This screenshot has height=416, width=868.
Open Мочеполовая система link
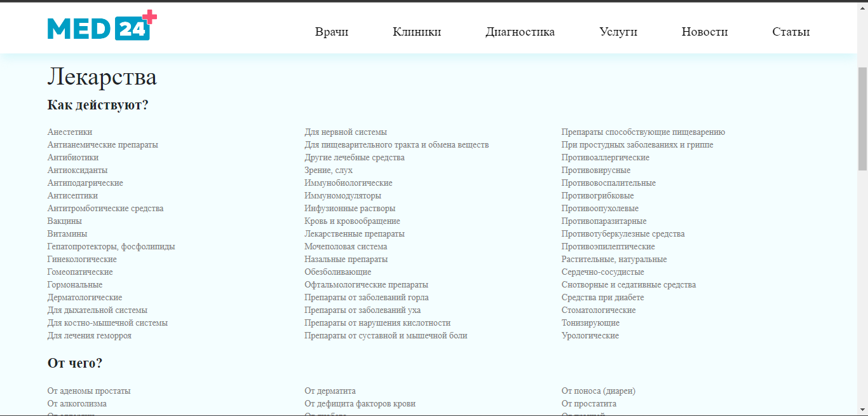346,247
